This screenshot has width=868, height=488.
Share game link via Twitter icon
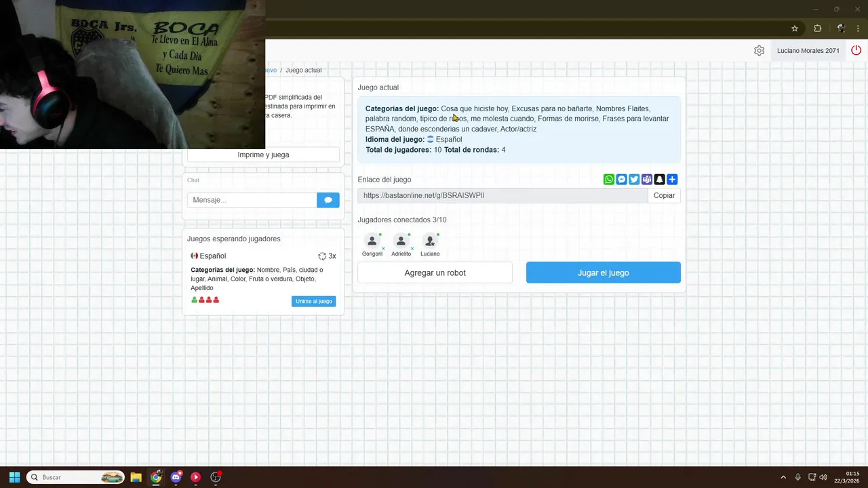[634, 180]
